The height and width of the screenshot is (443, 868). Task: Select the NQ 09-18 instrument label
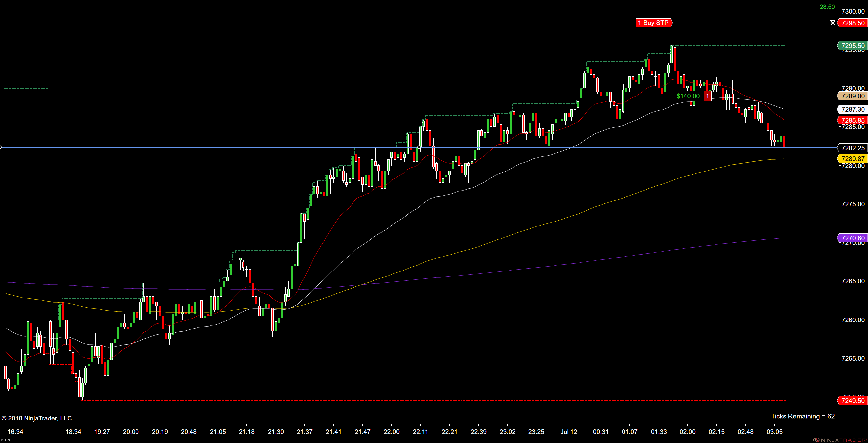[x=7, y=440]
